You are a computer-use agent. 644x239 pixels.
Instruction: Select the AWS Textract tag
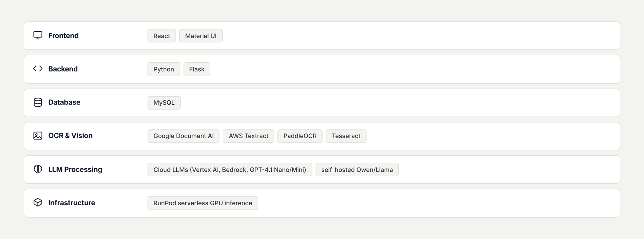coord(248,136)
